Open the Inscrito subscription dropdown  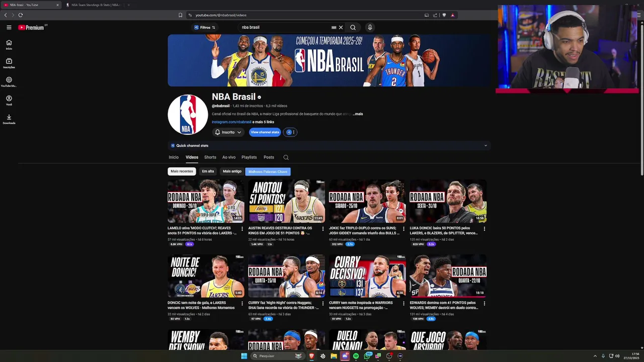(x=228, y=132)
